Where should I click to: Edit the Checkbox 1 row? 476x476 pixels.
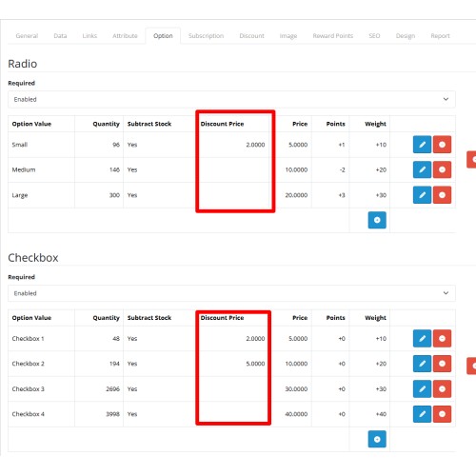click(422, 339)
